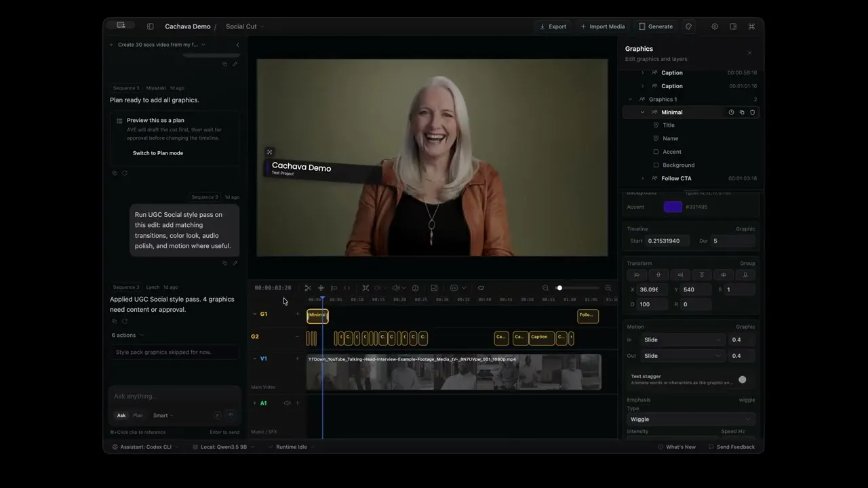
Task: Open the settings gear in top bar
Action: (x=715, y=26)
